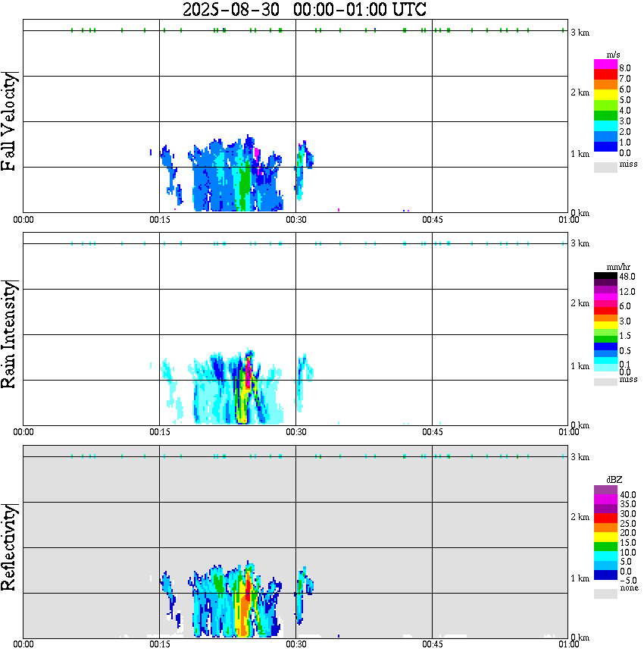Click the 00:45 tick label under Reflectivity
This screenshot has height=658, width=644.
pos(433,644)
